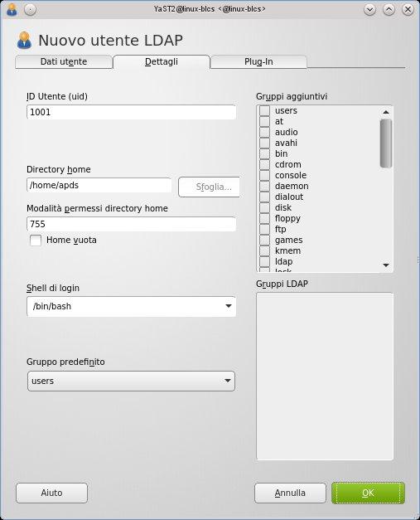Click the groups list scroll down arrow
Screen dimensions: 420x520
click(x=386, y=265)
